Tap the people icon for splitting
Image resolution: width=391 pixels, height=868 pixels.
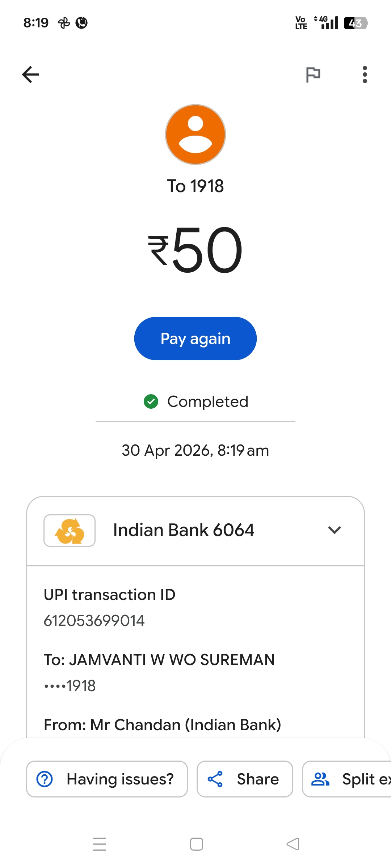pyautogui.click(x=320, y=779)
